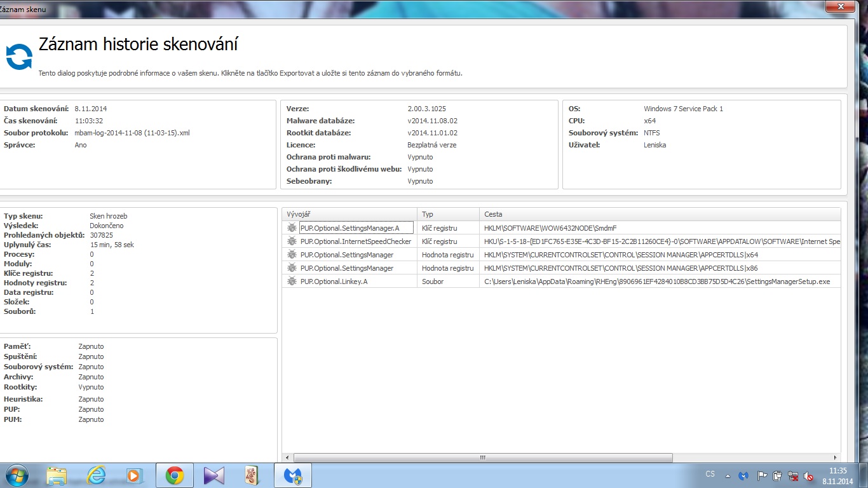868x488 pixels.
Task: Click the scanned objects count 307825
Action: (x=102, y=235)
